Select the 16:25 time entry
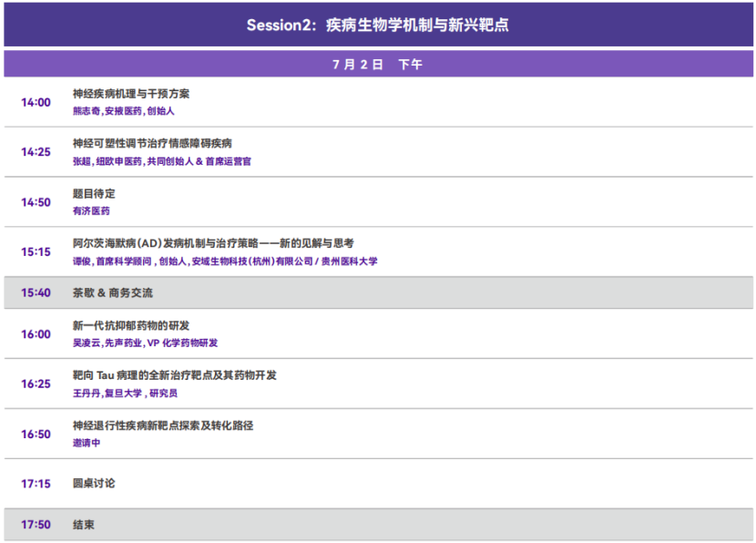This screenshot has height=543, width=756. 36,384
